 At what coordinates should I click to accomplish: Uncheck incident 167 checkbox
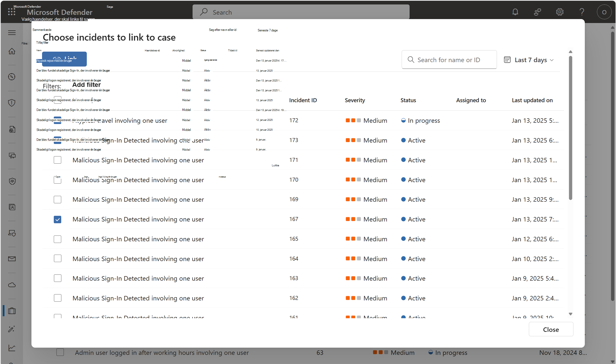58,219
